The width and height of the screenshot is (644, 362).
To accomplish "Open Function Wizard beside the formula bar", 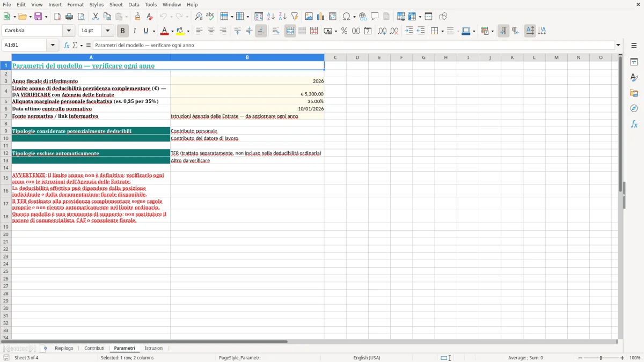I will pyautogui.click(x=67, y=46).
